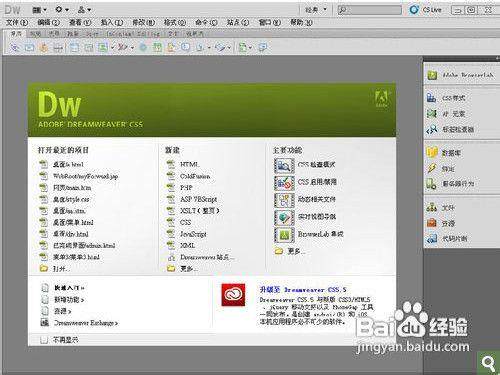The image size is (500, 375).
Task: Create a new XSLT (整页) document
Action: tap(199, 211)
